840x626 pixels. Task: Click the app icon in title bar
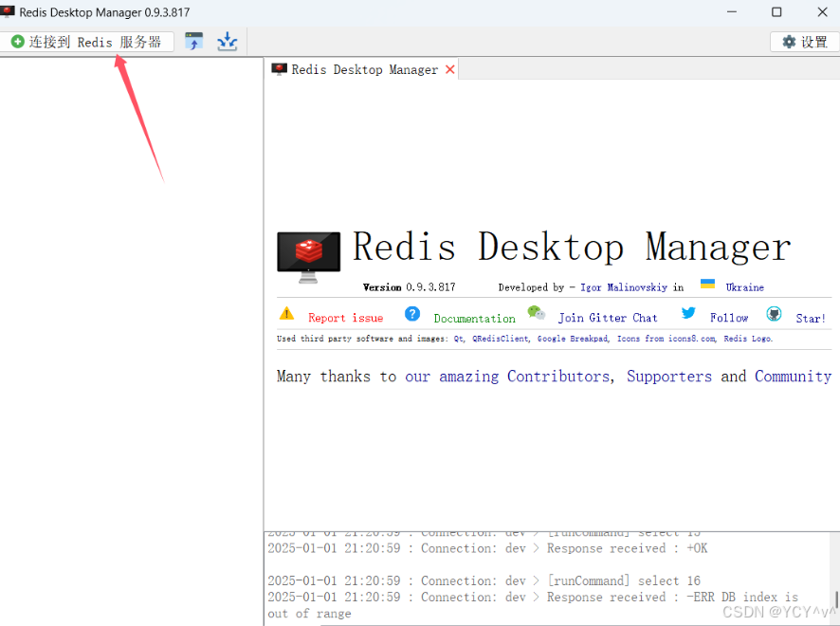click(x=8, y=11)
